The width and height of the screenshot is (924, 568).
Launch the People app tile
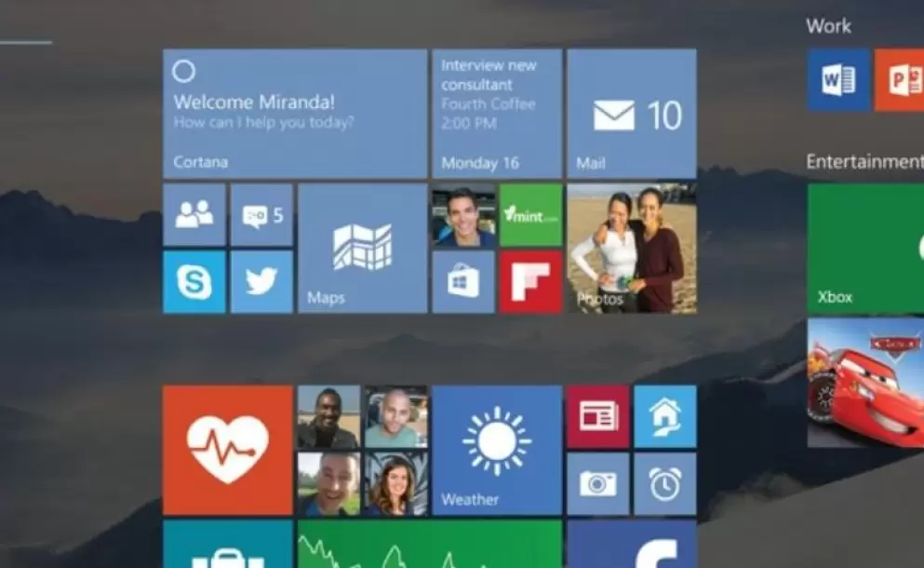click(194, 215)
